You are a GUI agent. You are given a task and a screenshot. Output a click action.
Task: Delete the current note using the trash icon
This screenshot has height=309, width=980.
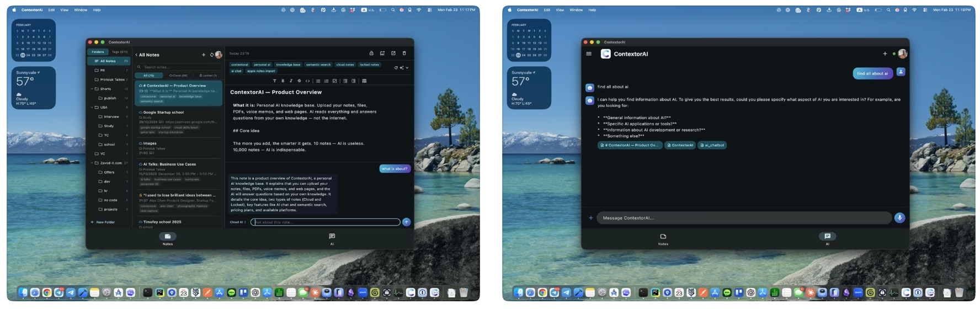pyautogui.click(x=404, y=54)
